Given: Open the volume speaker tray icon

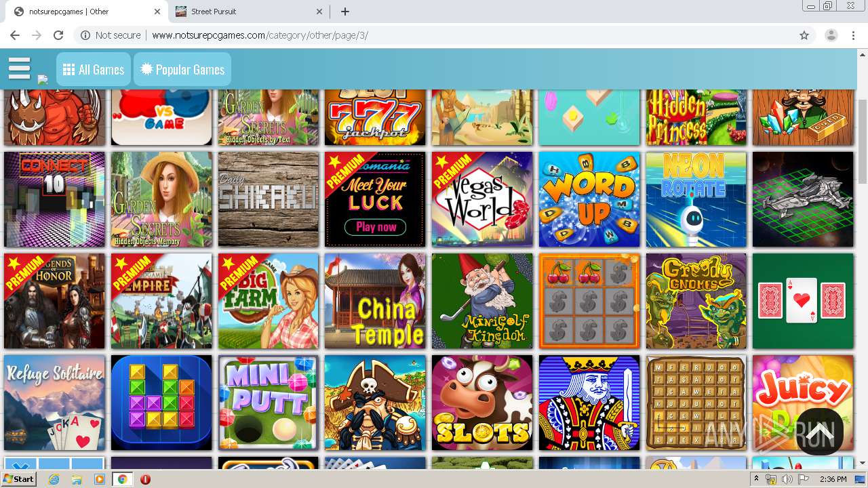Looking at the screenshot, I should pyautogui.click(x=785, y=479).
